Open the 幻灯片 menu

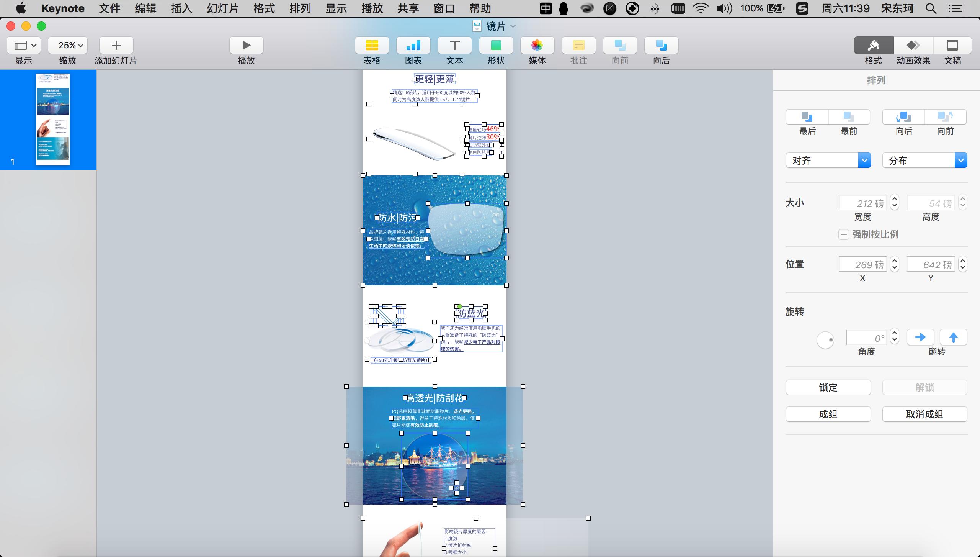222,8
